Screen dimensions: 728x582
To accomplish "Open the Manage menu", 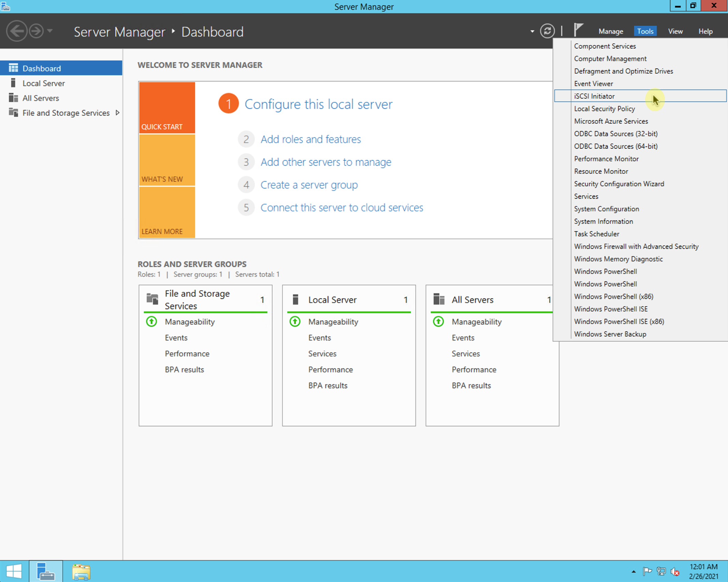I will click(610, 31).
